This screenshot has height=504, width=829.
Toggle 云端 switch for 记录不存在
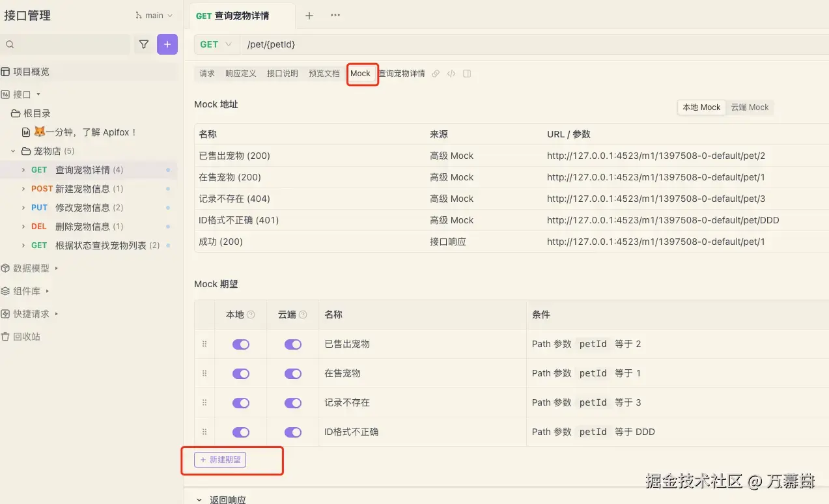[293, 403]
